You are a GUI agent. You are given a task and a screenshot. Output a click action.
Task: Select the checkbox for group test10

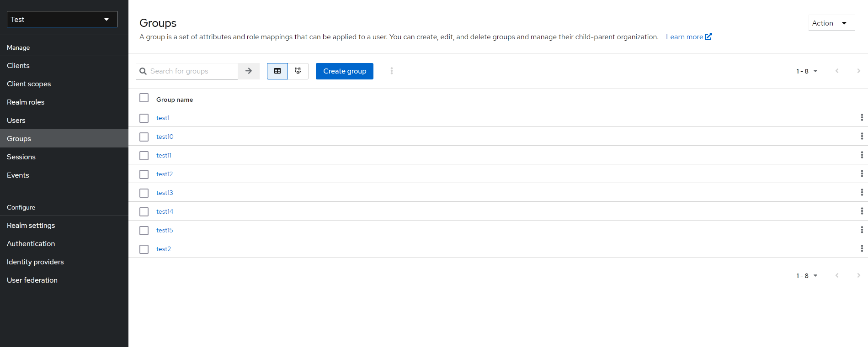144,137
